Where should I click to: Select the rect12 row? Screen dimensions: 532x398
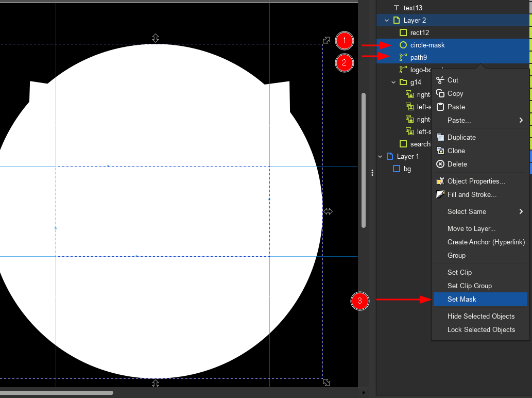pyautogui.click(x=453, y=32)
